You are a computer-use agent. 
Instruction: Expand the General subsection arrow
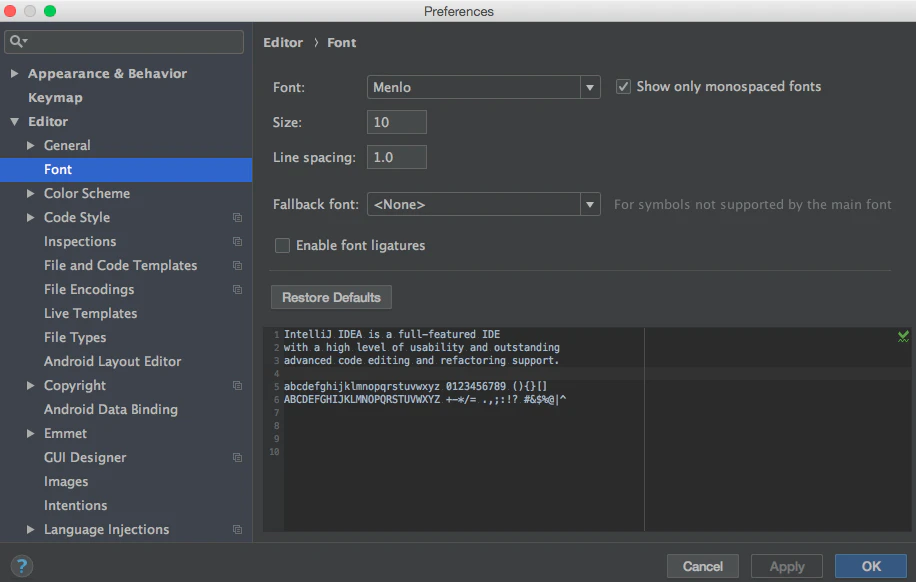click(30, 145)
